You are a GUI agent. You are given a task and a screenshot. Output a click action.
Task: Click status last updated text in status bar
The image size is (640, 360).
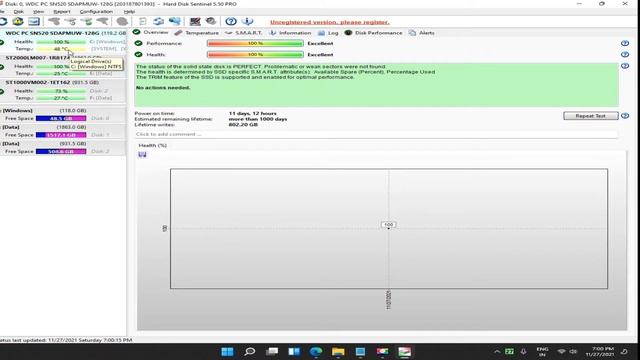point(66,340)
